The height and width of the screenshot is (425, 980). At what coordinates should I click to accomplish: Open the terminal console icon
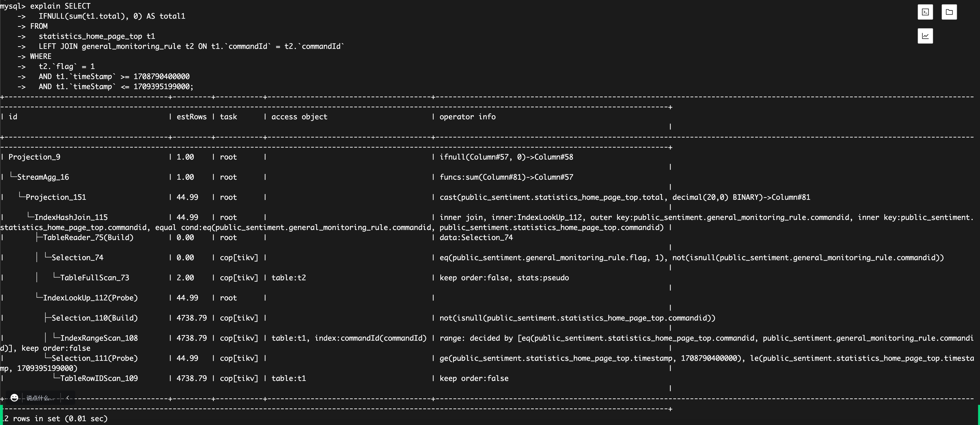tap(925, 12)
